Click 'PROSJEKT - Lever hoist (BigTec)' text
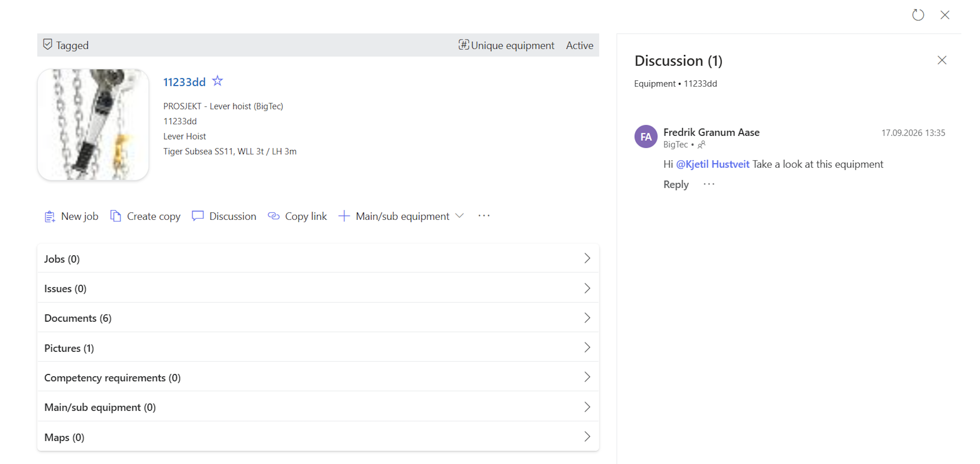The image size is (980, 464). (x=223, y=106)
